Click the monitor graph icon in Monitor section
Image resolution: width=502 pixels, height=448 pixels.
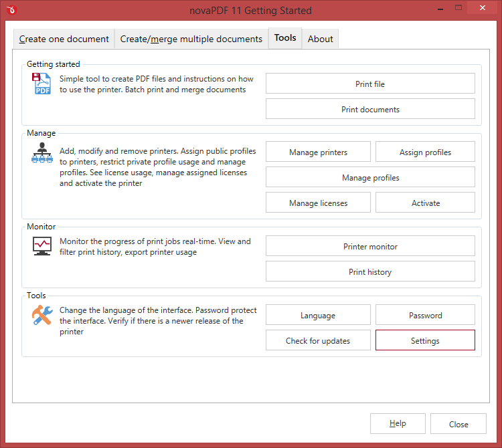42,246
